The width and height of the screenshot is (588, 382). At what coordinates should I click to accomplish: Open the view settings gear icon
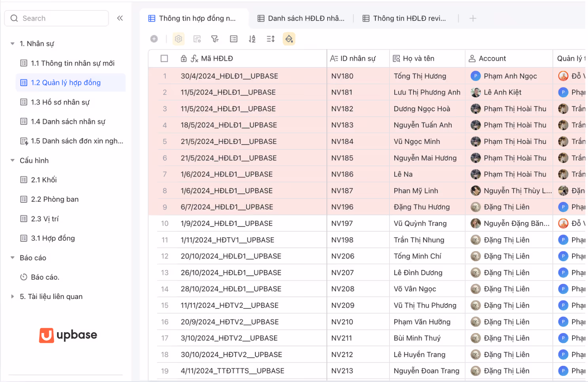pos(178,39)
